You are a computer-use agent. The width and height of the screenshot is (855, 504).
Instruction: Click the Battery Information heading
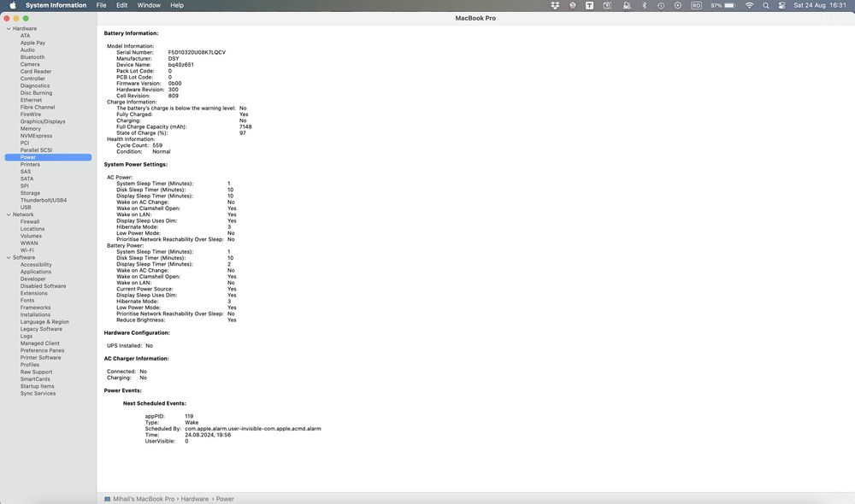pyautogui.click(x=131, y=33)
